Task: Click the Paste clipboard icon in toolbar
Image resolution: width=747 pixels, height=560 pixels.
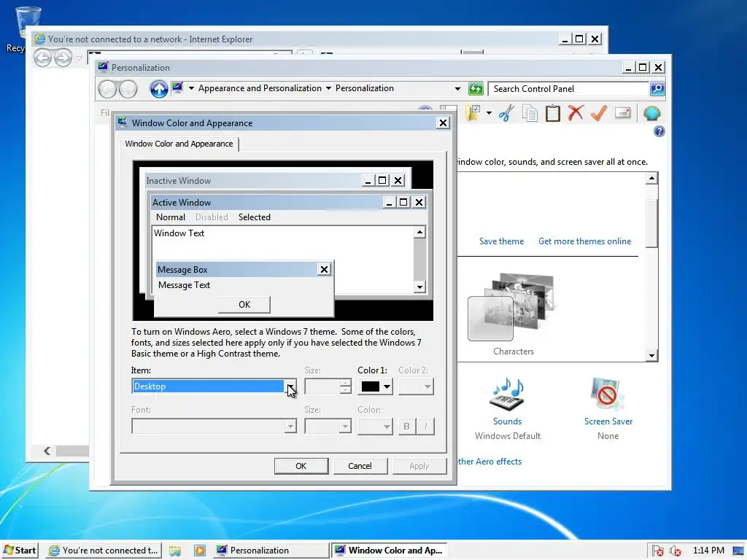Action: (x=553, y=113)
